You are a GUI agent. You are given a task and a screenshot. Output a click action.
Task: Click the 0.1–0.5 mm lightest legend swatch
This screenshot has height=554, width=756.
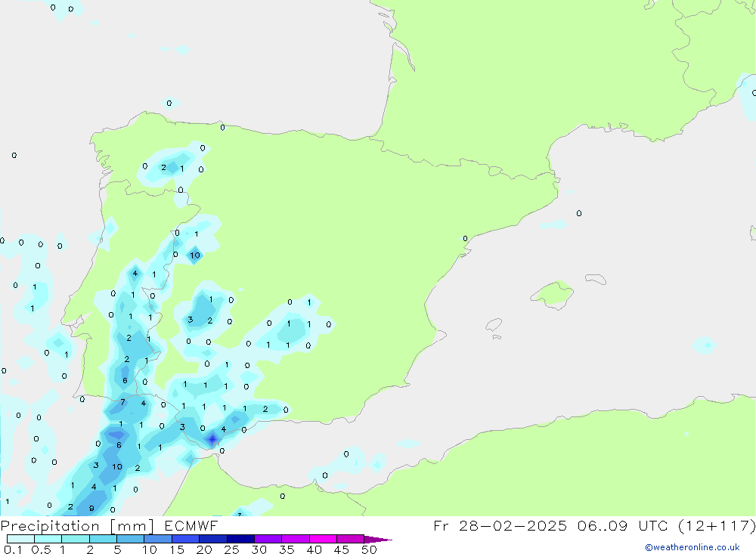(20, 539)
